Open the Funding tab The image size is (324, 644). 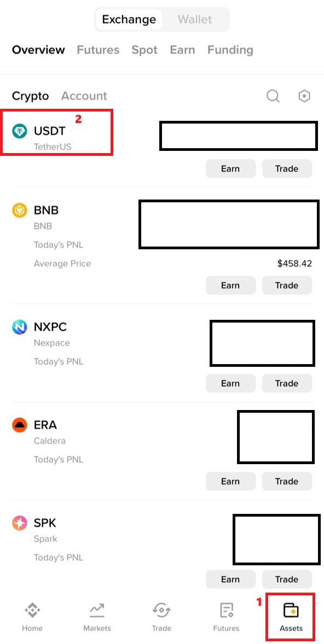pos(230,50)
